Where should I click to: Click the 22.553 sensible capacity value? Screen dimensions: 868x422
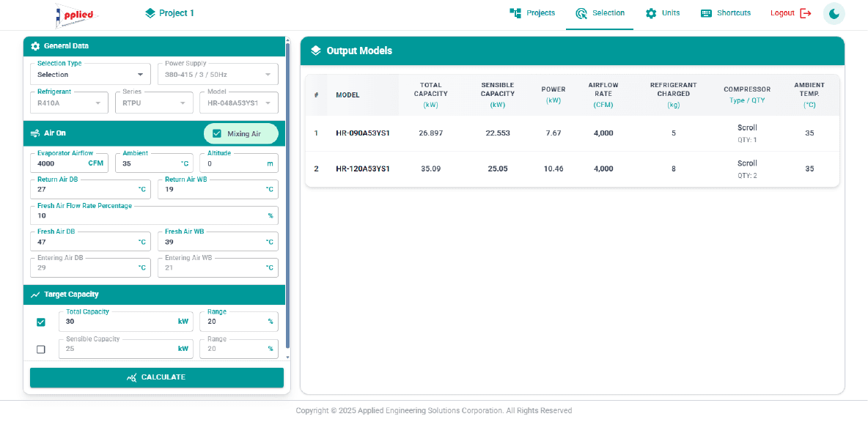498,133
